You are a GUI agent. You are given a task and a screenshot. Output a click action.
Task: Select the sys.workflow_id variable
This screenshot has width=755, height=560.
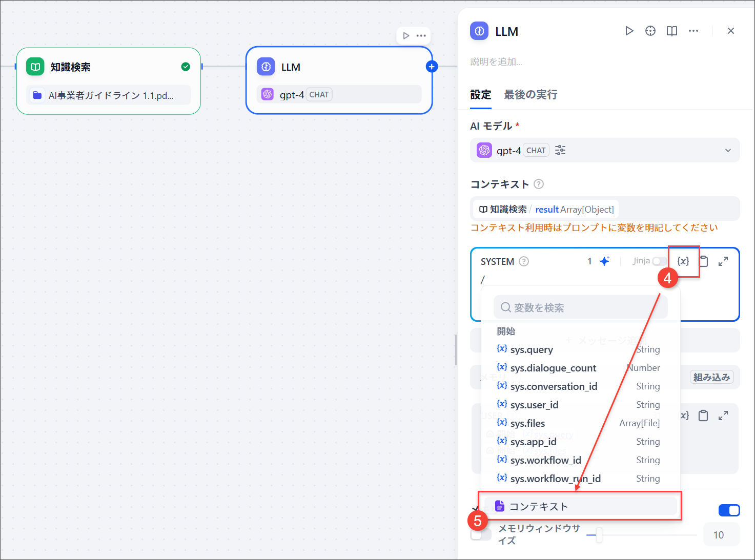579,460
